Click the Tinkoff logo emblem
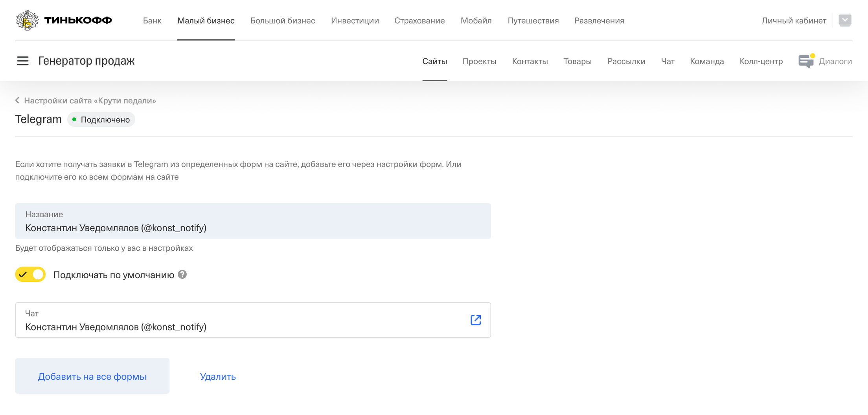Screen dimensions: 868x415 tap(27, 20)
